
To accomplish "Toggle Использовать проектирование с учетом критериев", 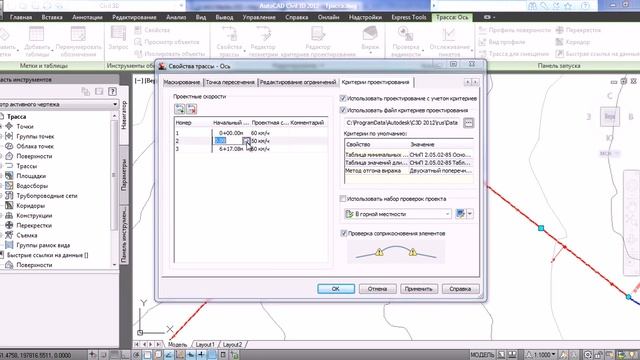I will point(343,98).
